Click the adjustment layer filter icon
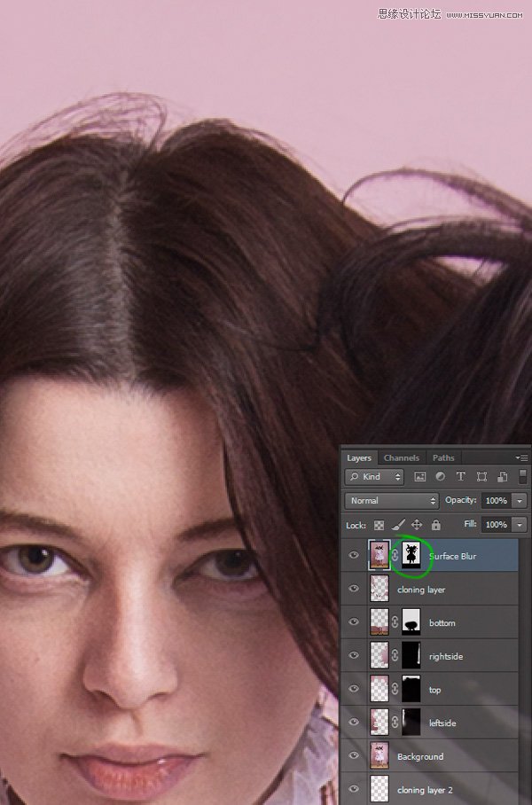 [x=441, y=477]
